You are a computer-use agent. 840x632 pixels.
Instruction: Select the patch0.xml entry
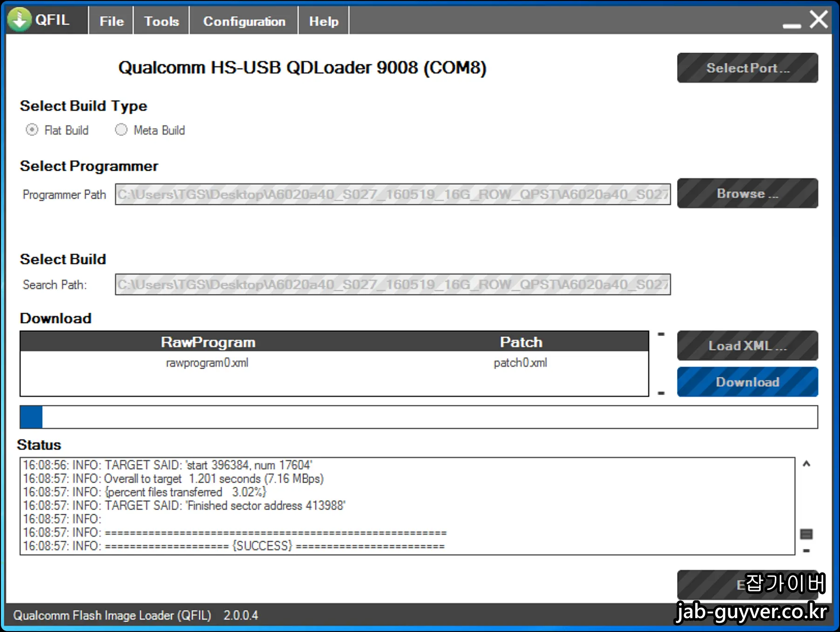[521, 363]
